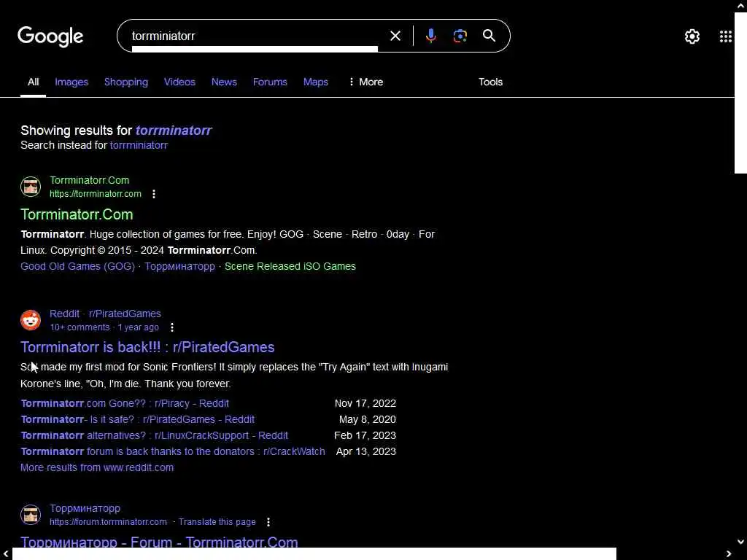Screen dimensions: 747x560
Task: Click the 'Apr 13, 2023' date text
Action: [x=366, y=451]
